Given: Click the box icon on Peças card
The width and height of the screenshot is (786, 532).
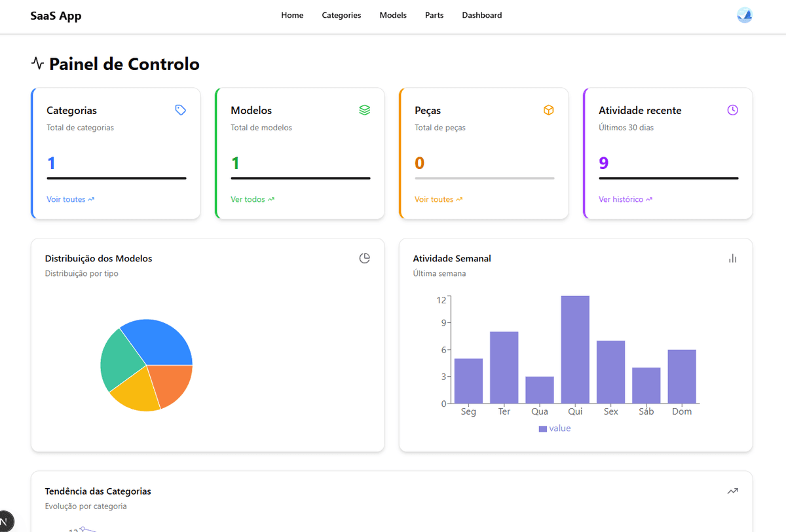Looking at the screenshot, I should click(x=549, y=110).
